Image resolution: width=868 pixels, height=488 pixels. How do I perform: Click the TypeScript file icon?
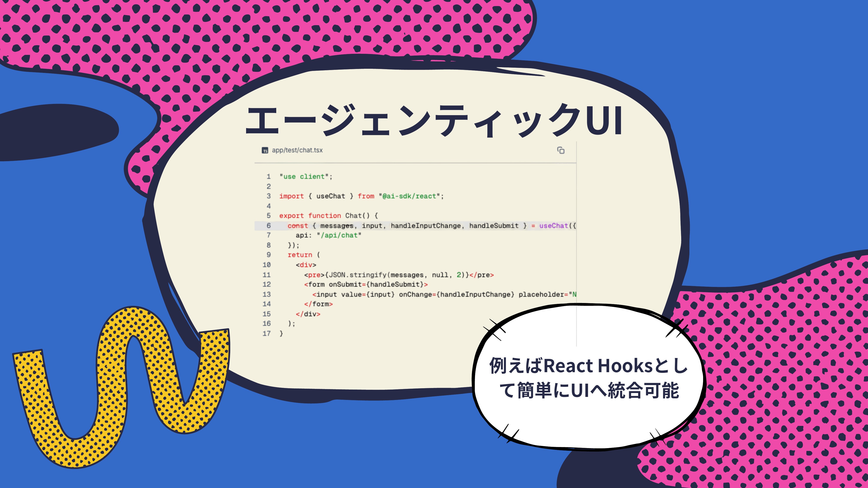pos(265,150)
